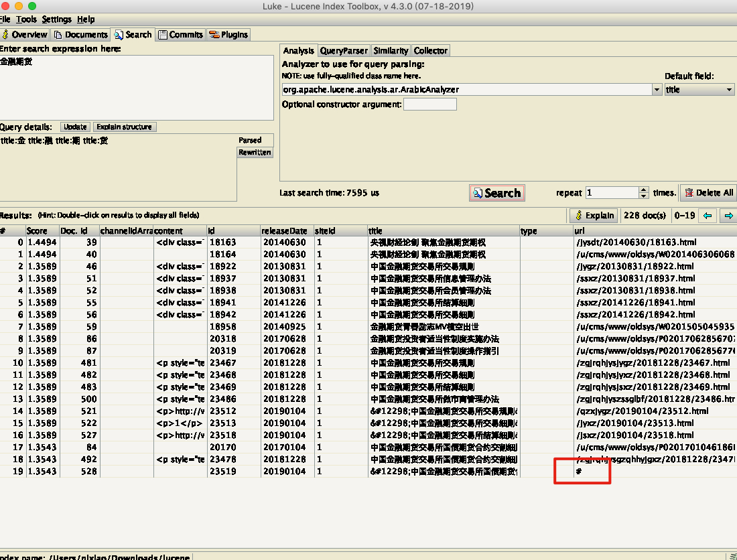Expand the analyzer class dropdown

[656, 90]
